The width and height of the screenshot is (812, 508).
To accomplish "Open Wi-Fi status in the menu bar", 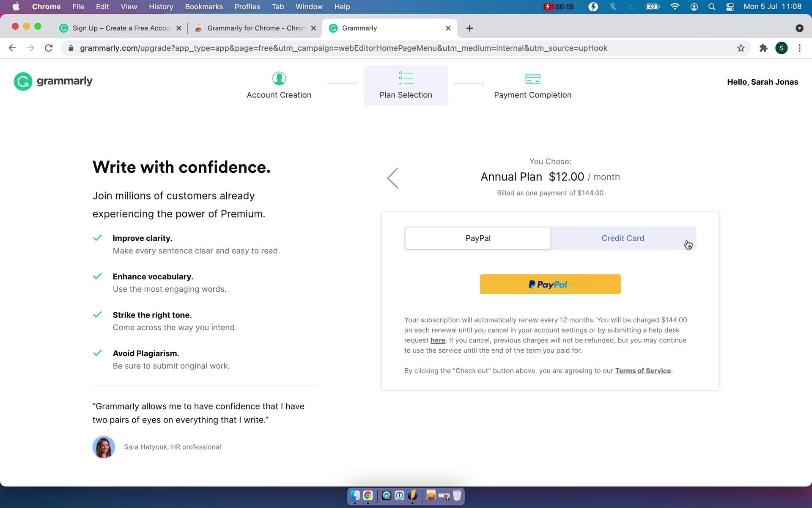I will (x=675, y=7).
